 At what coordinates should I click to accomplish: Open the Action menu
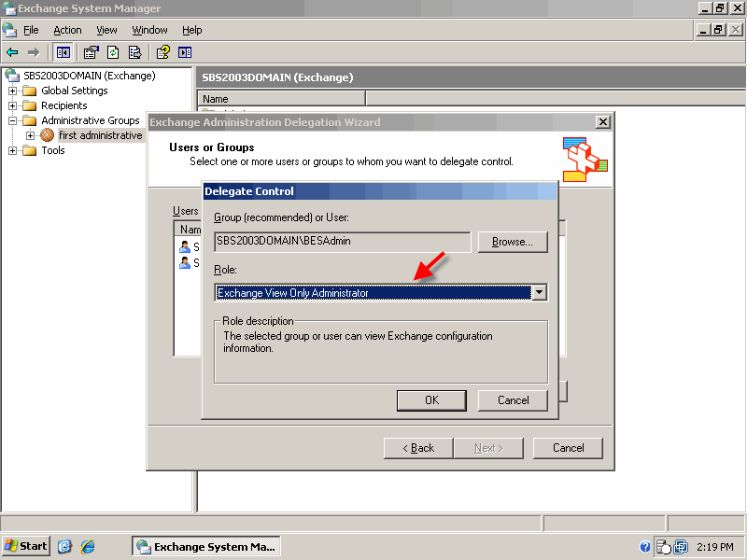coord(67,30)
